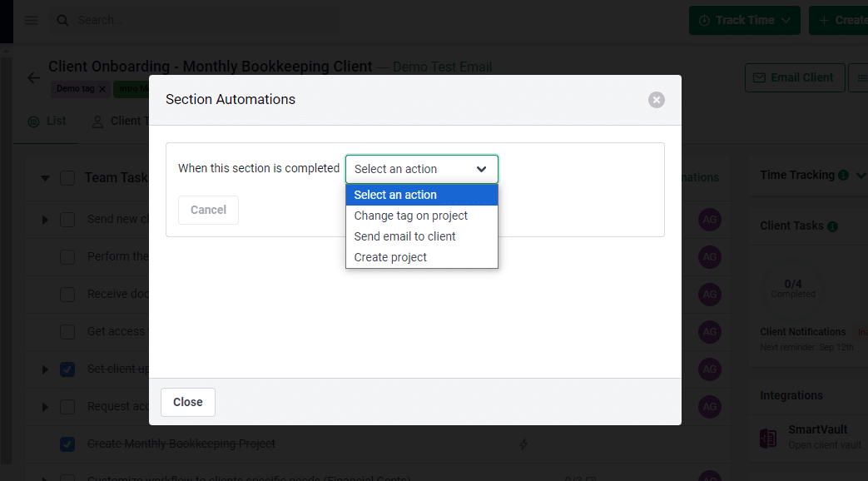Viewport: 868px width, 481px height.
Task: Check the 'Get access' task checkbox
Action: (67, 332)
